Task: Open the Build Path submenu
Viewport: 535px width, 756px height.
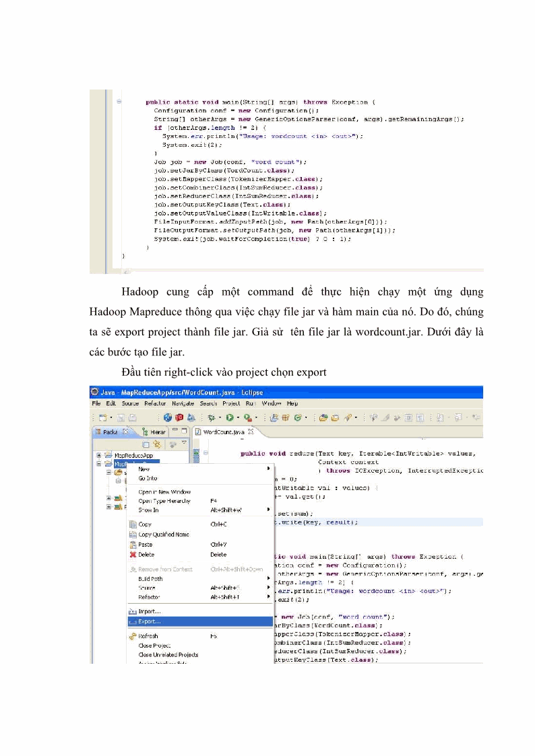Action: click(x=151, y=578)
